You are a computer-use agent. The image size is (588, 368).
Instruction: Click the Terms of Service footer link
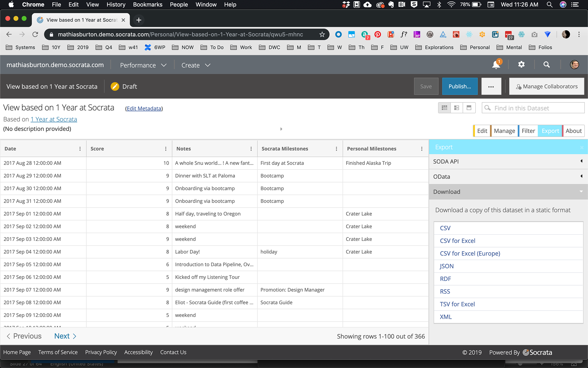(x=58, y=352)
